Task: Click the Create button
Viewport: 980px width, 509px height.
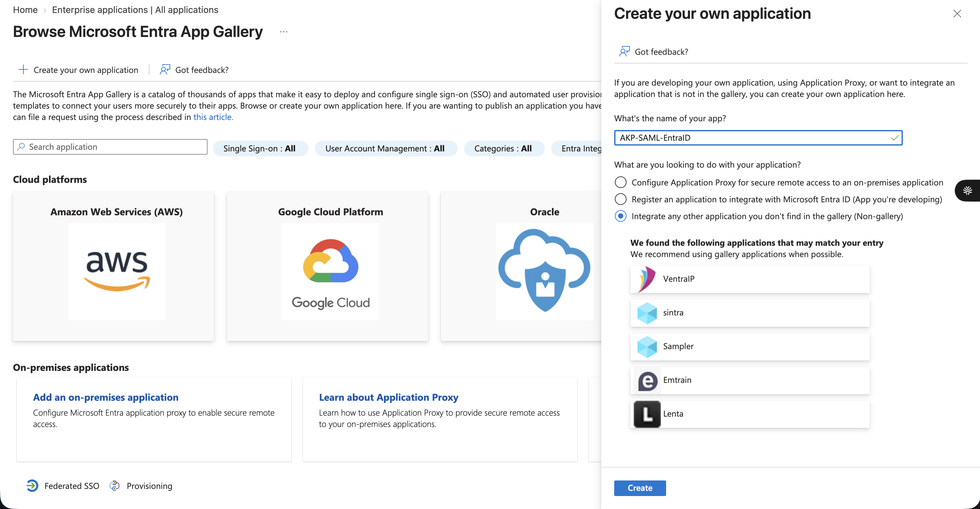Action: pos(640,488)
